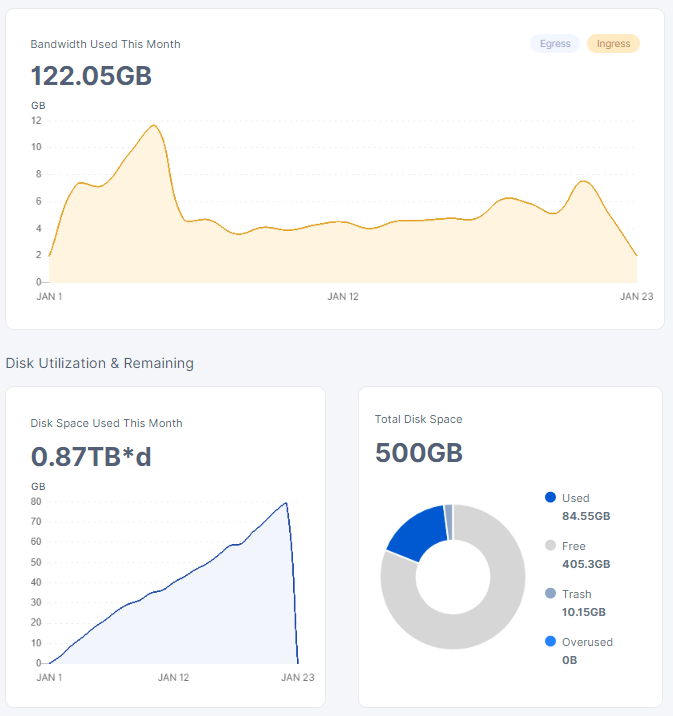Toggle the Egress bandwidth series
673x716 pixels.
pos(554,44)
